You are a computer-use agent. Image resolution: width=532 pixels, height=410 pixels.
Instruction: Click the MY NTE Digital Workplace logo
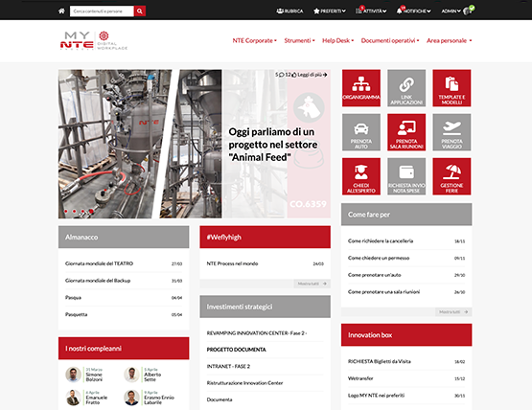click(94, 40)
